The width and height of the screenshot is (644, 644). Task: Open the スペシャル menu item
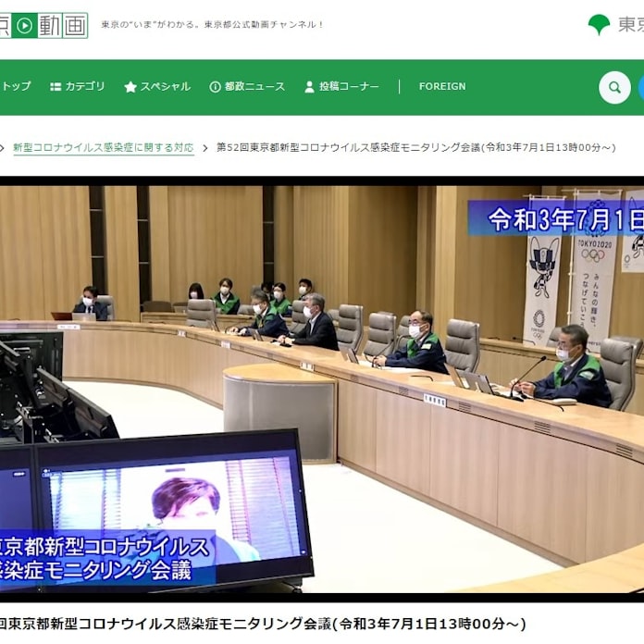click(157, 87)
